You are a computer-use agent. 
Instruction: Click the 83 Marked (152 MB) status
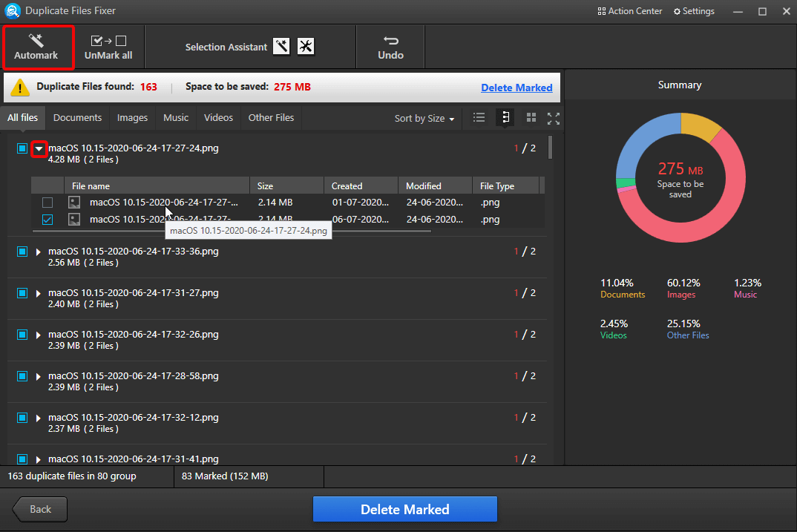(225, 476)
